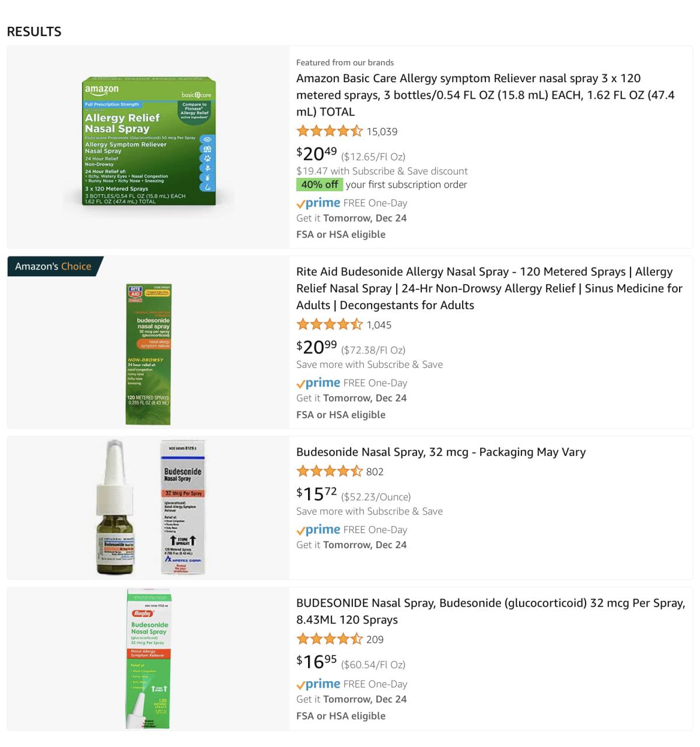Screen dimensions: 700x747
Task: Click Rugby Budesonide Nasal Spray box image
Action: (x=148, y=659)
